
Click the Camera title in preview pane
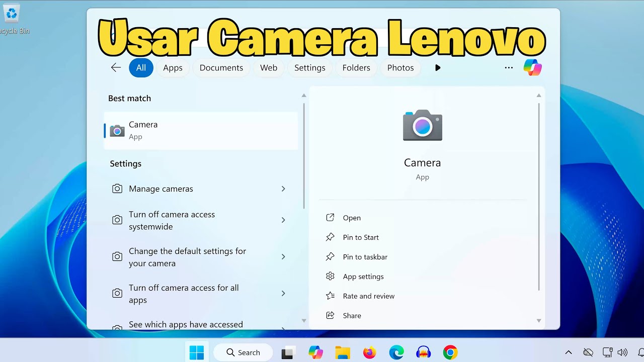(x=423, y=163)
